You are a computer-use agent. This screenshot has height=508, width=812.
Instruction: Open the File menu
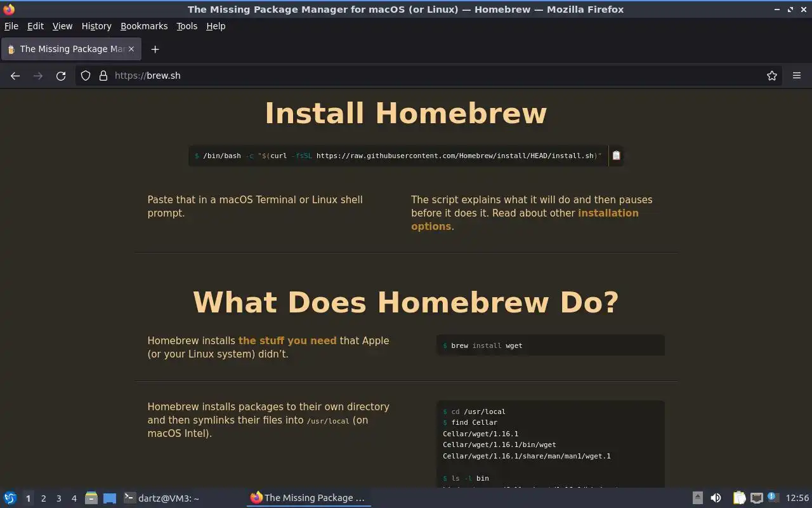tap(11, 26)
